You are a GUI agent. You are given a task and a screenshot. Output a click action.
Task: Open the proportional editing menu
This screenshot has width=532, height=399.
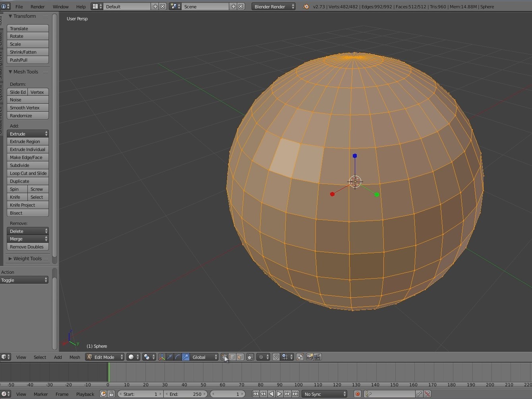[x=263, y=357]
